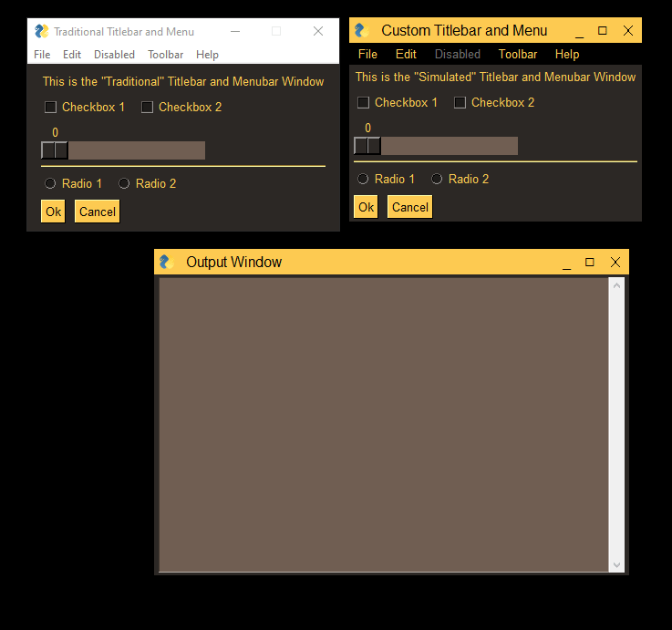Viewport: 672px width, 630px height.
Task: Choose Radio 1 in Simulated window
Action: click(x=363, y=179)
